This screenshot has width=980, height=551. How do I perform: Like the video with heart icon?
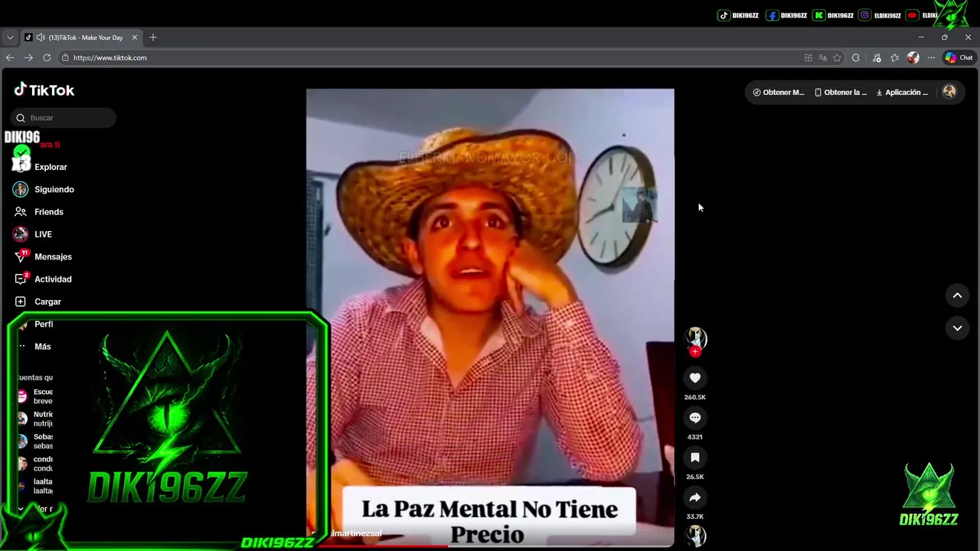pos(695,377)
